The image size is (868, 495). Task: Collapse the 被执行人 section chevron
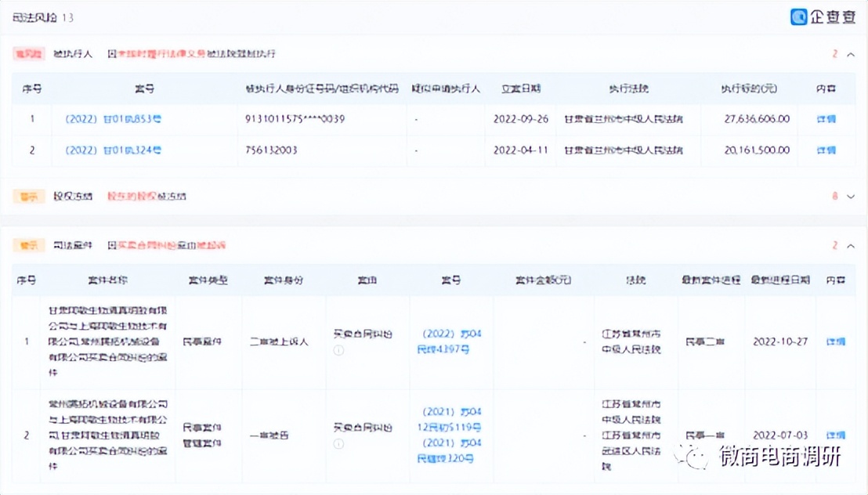click(850, 55)
